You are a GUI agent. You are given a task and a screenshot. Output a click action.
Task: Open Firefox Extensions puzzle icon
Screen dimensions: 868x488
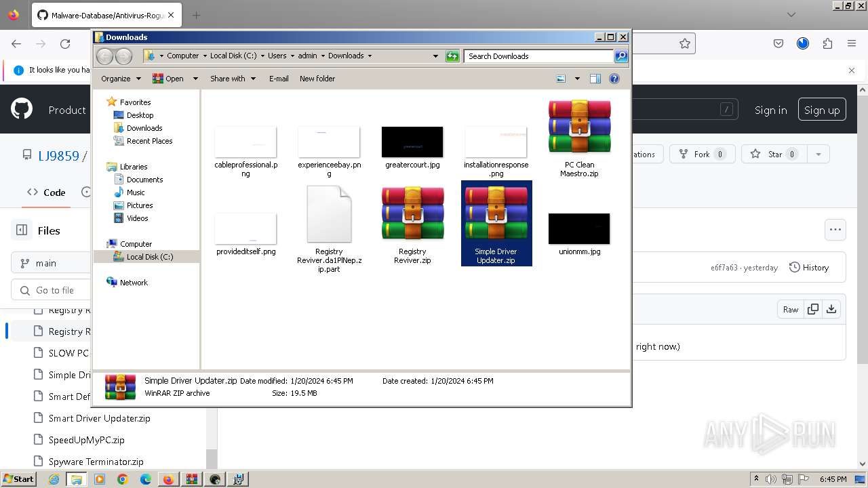[827, 43]
